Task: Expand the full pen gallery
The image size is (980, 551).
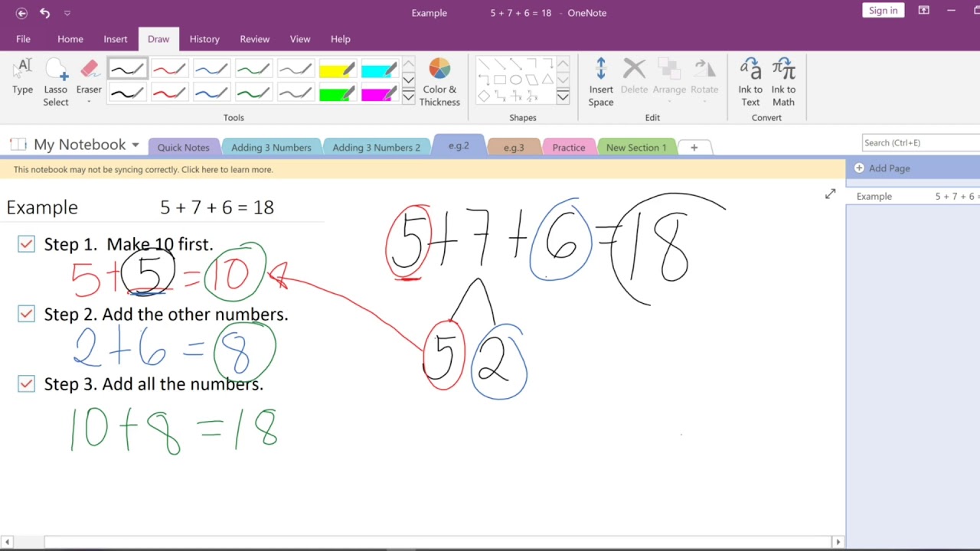Action: (408, 97)
